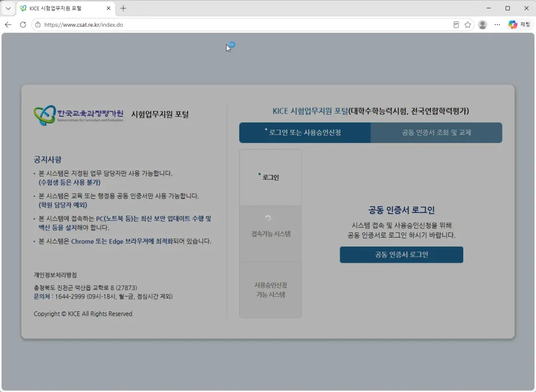Reload the page with the refresh icon
Screen dimensions: 536x392
23,25
